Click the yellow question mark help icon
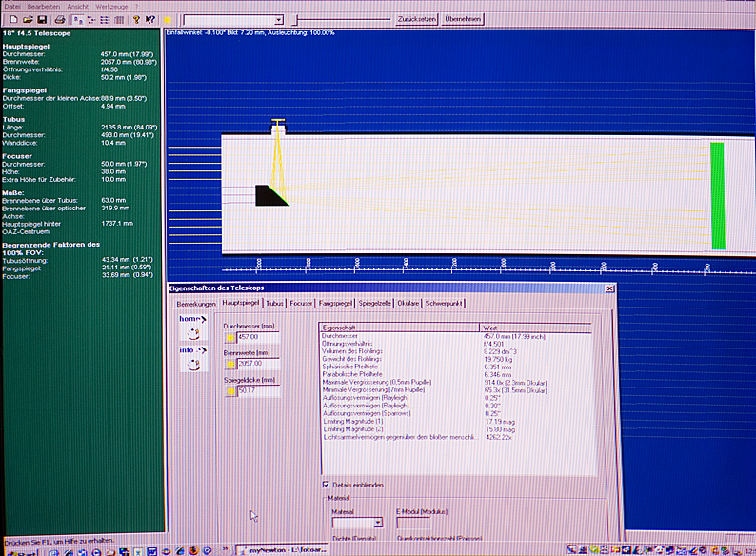 [x=136, y=19]
